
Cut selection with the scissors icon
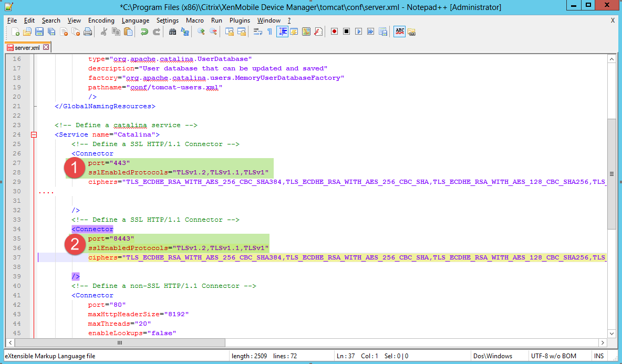[x=104, y=32]
